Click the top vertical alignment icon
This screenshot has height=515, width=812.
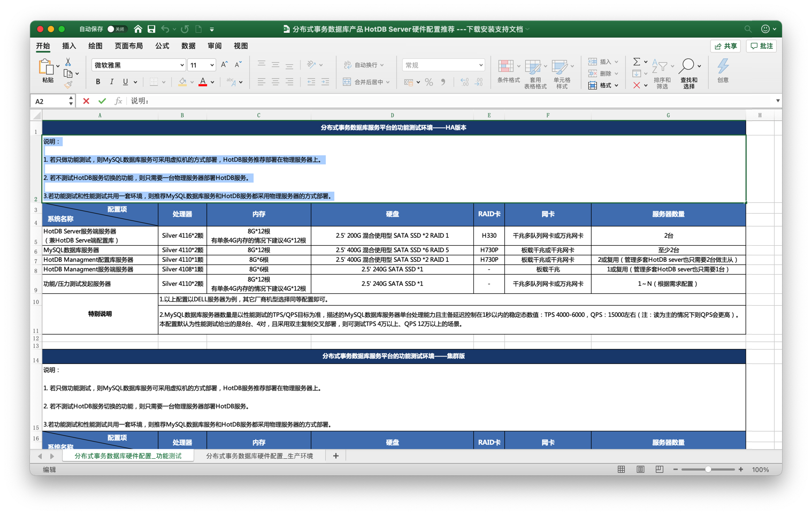coord(262,65)
